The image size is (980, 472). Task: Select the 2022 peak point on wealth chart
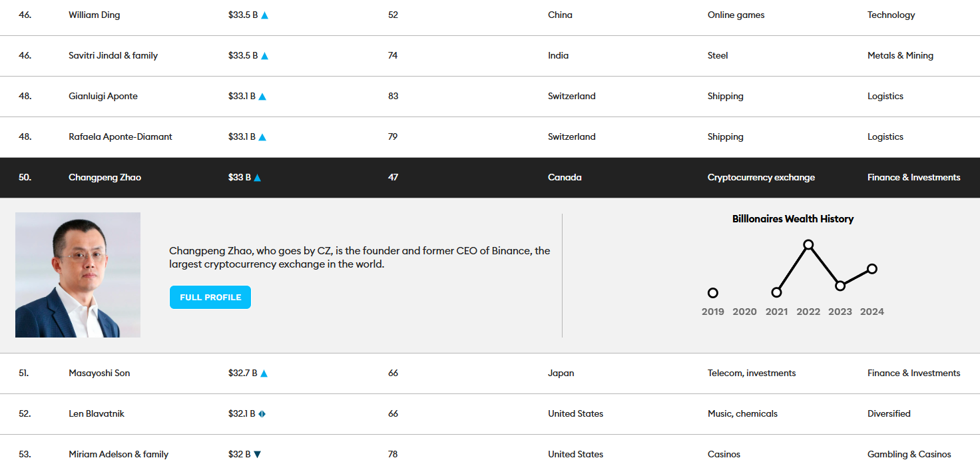click(808, 244)
